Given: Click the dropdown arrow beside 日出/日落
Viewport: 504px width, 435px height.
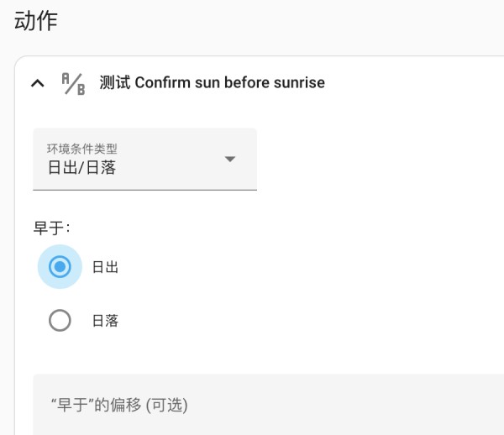Looking at the screenshot, I should point(230,159).
